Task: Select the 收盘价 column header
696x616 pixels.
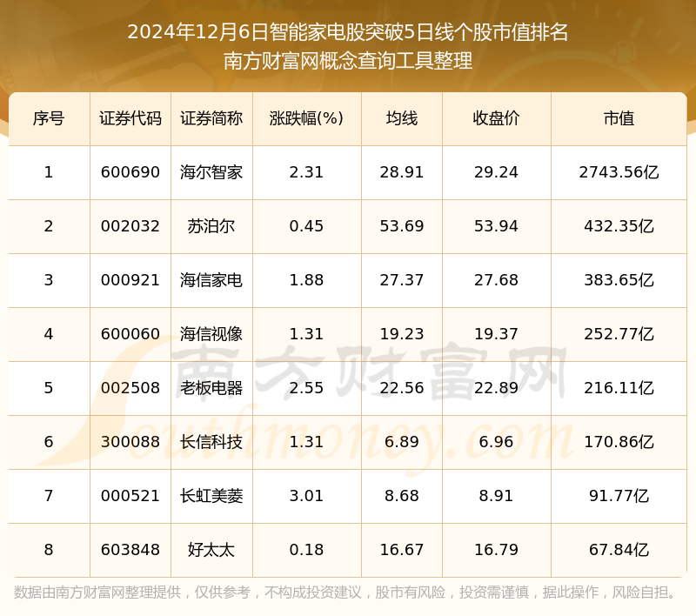Action: (496, 118)
